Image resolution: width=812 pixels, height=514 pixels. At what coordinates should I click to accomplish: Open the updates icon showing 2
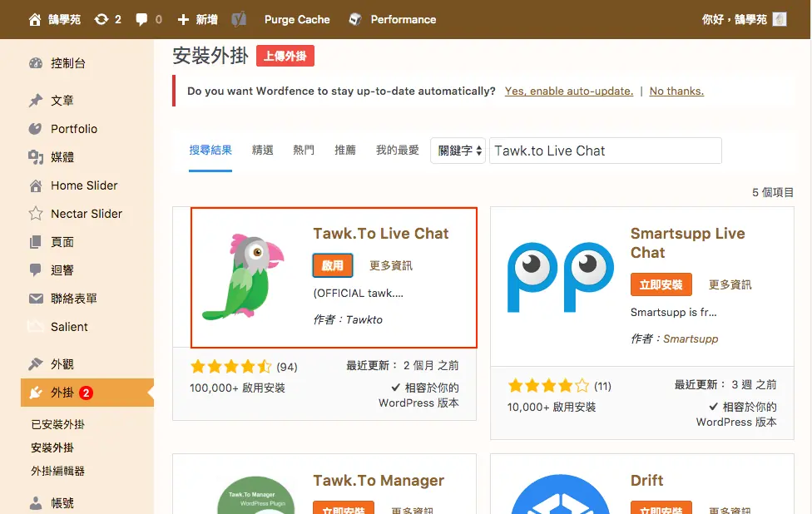tap(101, 20)
